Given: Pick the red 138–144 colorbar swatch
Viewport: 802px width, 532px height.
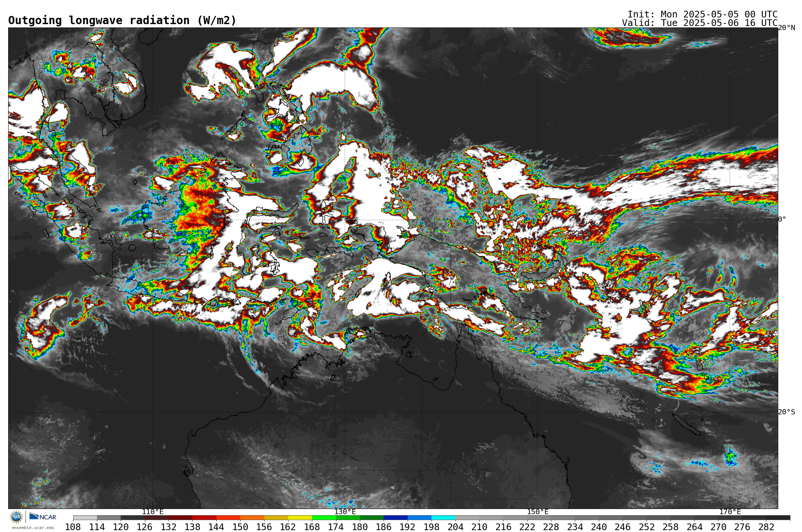Looking at the screenshot, I should (205, 518).
